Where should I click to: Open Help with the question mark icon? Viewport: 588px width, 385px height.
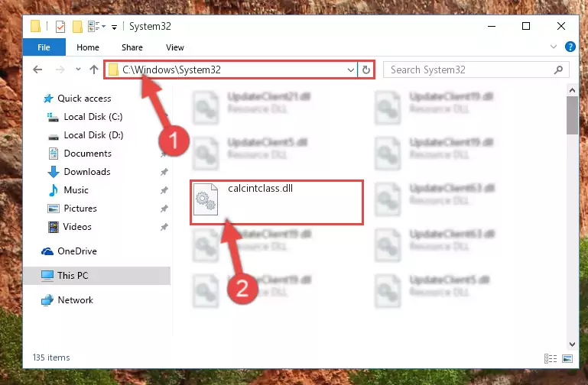[x=570, y=47]
